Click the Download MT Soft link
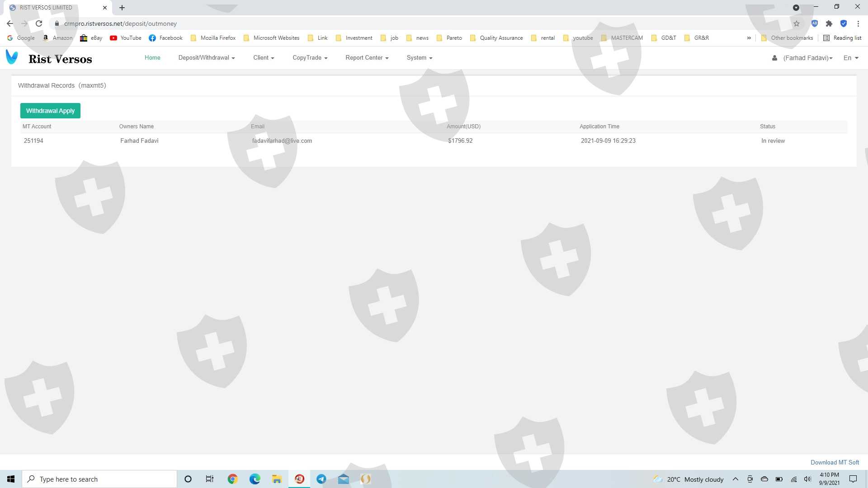868x488 pixels. tap(835, 462)
